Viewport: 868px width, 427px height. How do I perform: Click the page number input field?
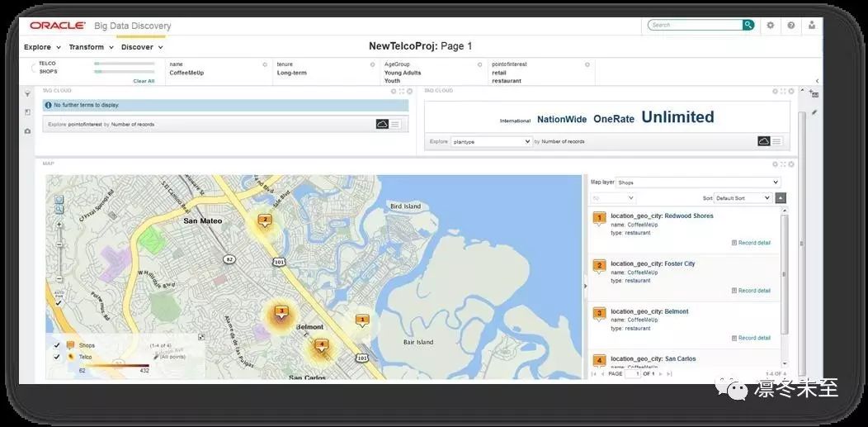click(x=633, y=374)
